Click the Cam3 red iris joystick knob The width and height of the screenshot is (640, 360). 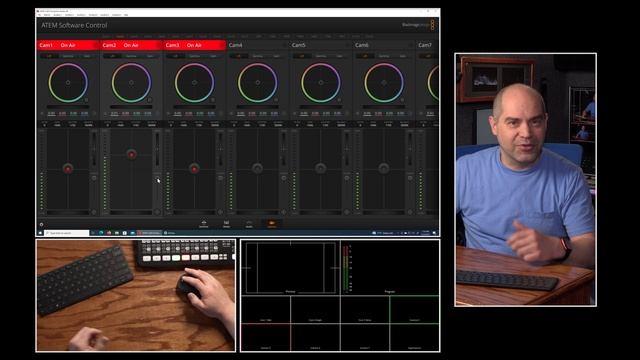point(194,168)
